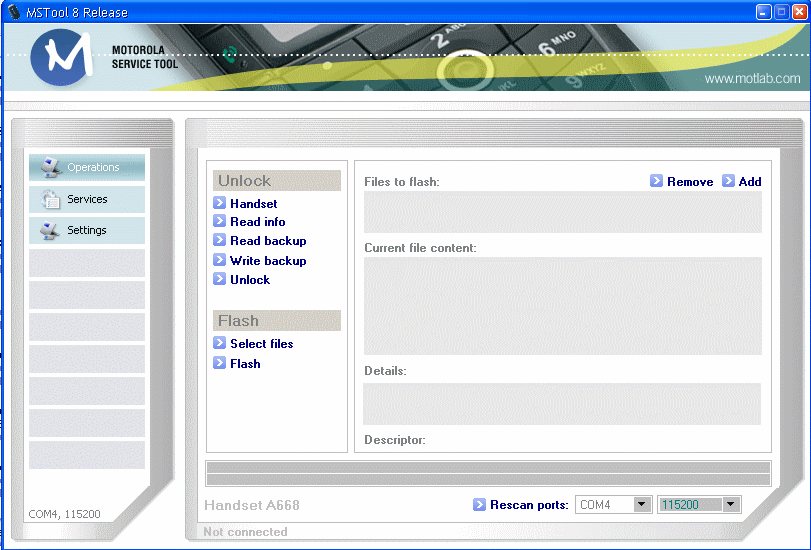Click the arrow icon beside Read backup

219,240
